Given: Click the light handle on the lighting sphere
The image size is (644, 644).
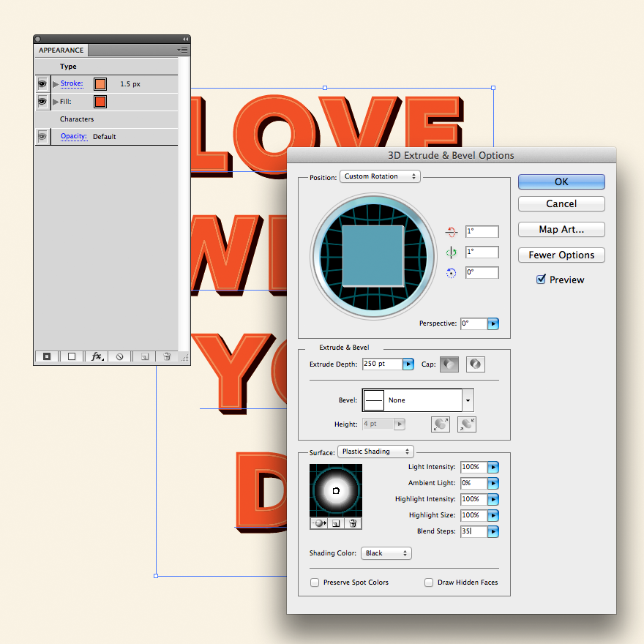Looking at the screenshot, I should (x=336, y=490).
